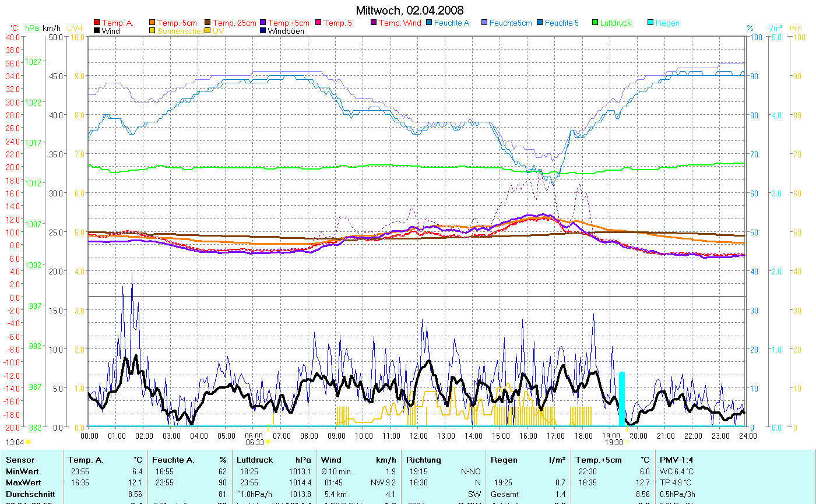This screenshot has width=816, height=504.
Task: Select the Luftdruck column header in table
Action: 254,460
